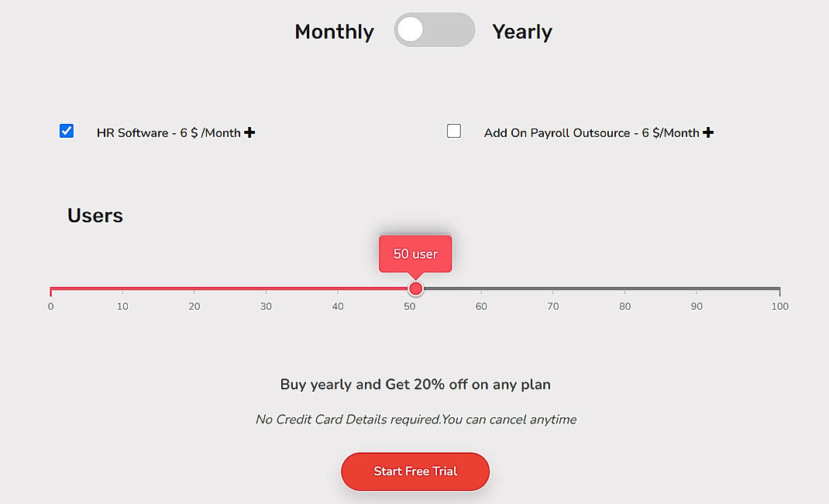Click the "50 user" tooltip bubble
Viewport: 829px width, 504px height.
pos(415,253)
